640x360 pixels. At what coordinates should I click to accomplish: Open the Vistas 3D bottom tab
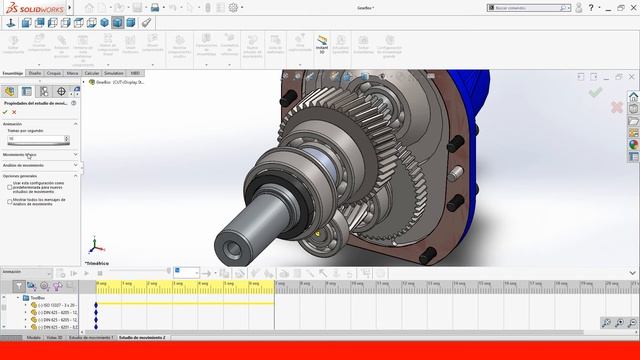pyautogui.click(x=54, y=338)
